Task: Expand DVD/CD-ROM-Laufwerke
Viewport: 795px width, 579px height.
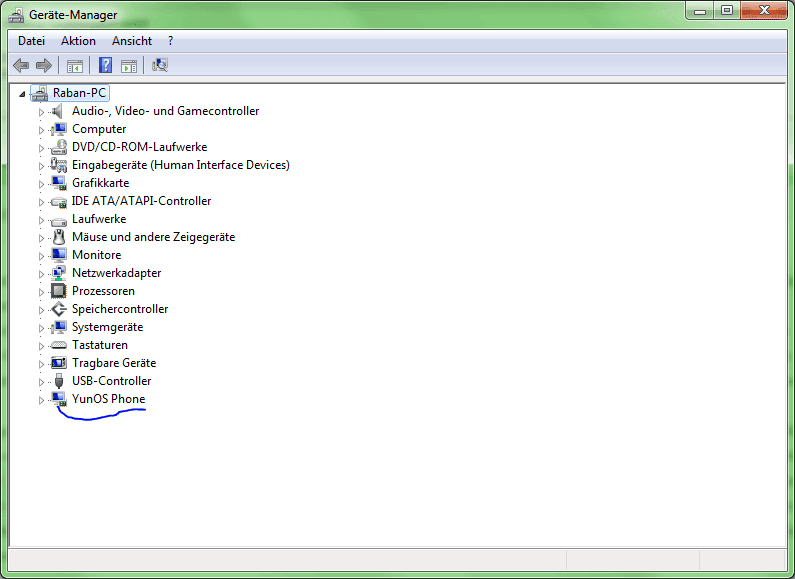Action: point(42,148)
